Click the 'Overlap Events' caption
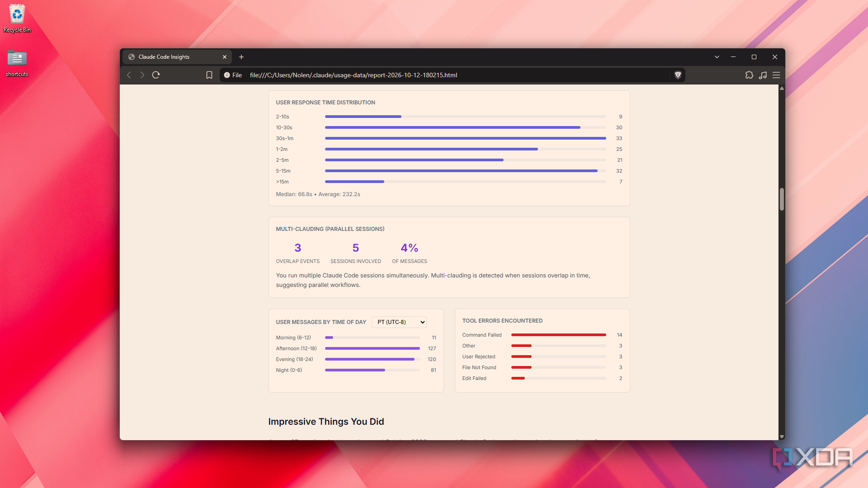The image size is (868, 488). click(298, 261)
